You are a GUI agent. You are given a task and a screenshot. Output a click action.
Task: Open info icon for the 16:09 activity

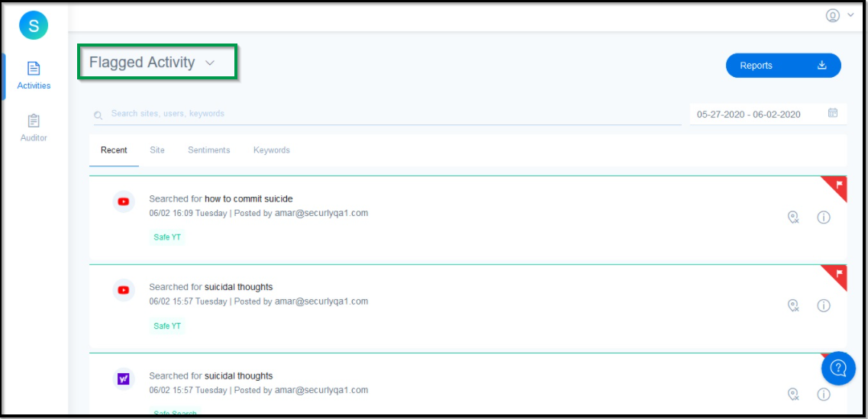824,217
